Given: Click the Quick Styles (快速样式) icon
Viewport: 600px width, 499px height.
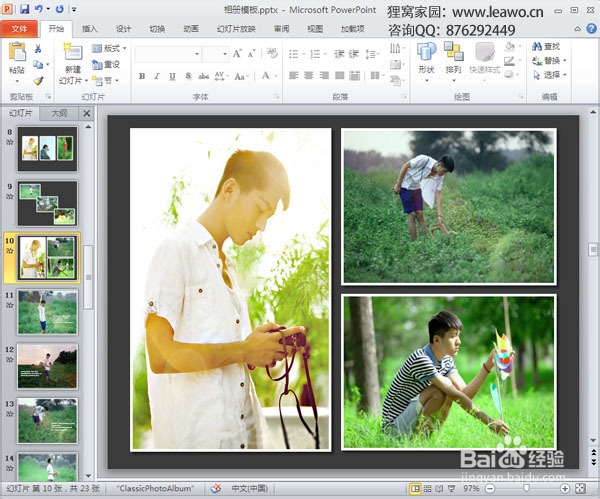Looking at the screenshot, I should pos(485,52).
